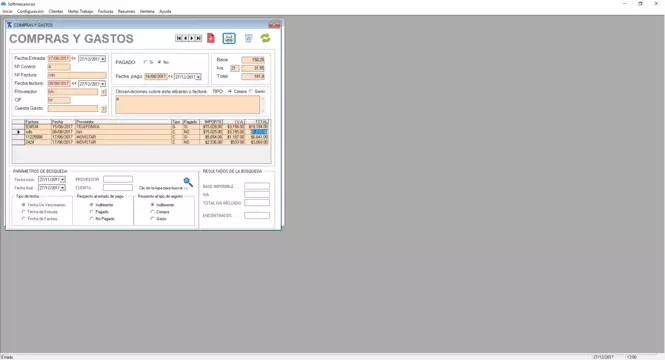
Task: Select the No Pagado search filter
Action: coord(91,219)
